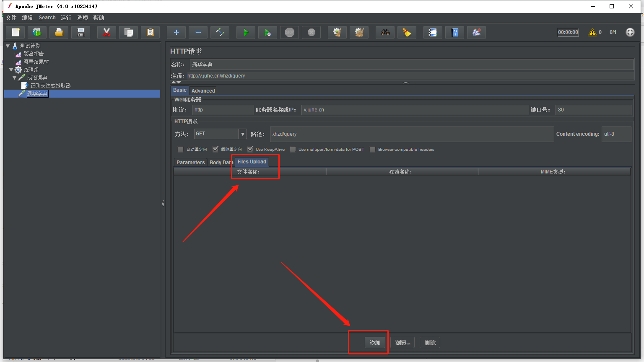
Task: Click the 协议 http input field
Action: (223, 110)
